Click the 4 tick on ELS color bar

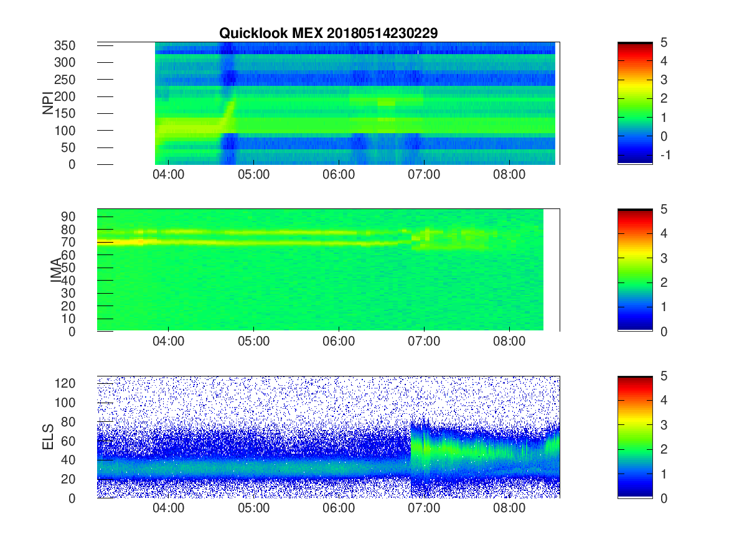(x=664, y=401)
